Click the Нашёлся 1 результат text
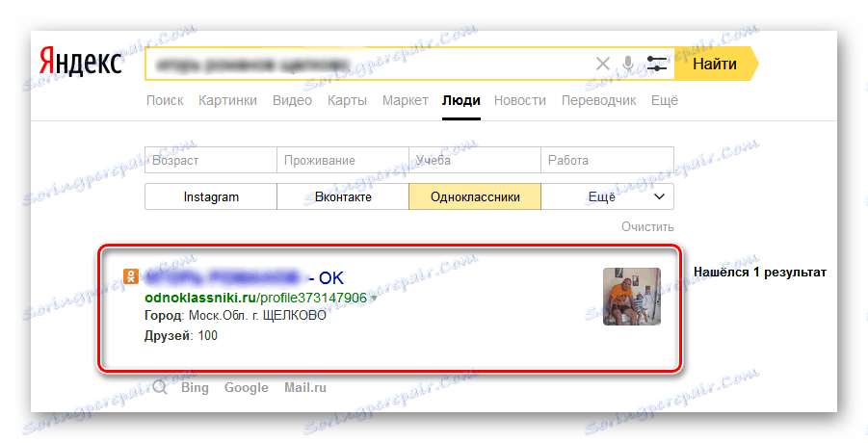 click(x=759, y=273)
